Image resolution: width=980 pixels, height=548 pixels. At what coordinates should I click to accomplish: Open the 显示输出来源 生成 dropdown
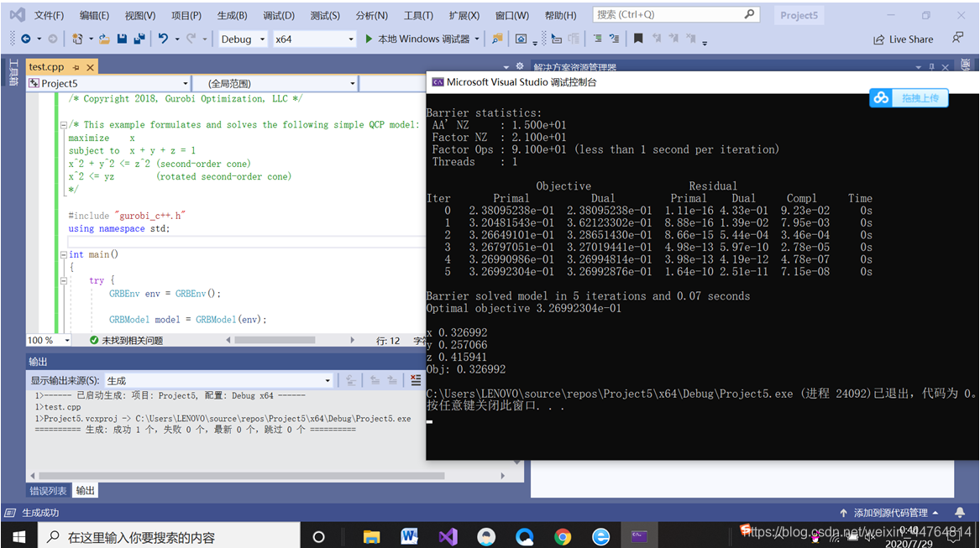(218, 380)
